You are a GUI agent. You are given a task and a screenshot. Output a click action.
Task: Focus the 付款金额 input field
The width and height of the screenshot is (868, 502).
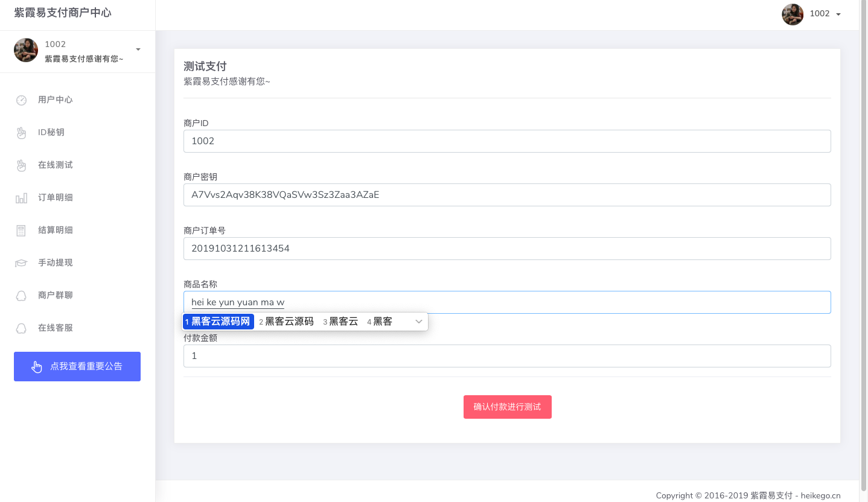[507, 356]
